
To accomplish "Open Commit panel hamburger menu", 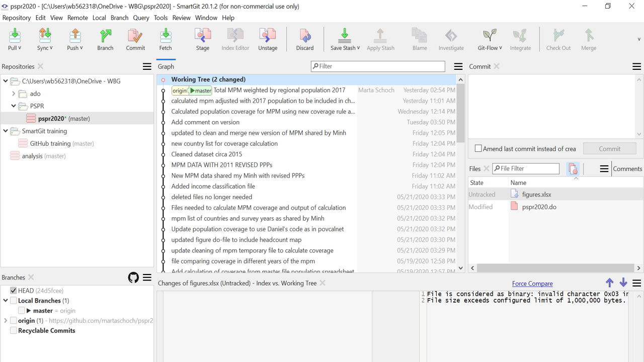I will pos(636,66).
